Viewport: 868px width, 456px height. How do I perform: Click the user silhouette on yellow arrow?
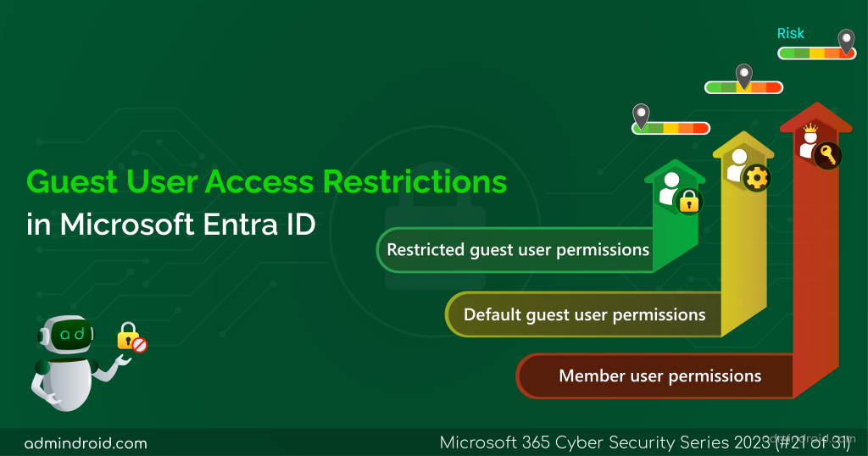tap(738, 164)
